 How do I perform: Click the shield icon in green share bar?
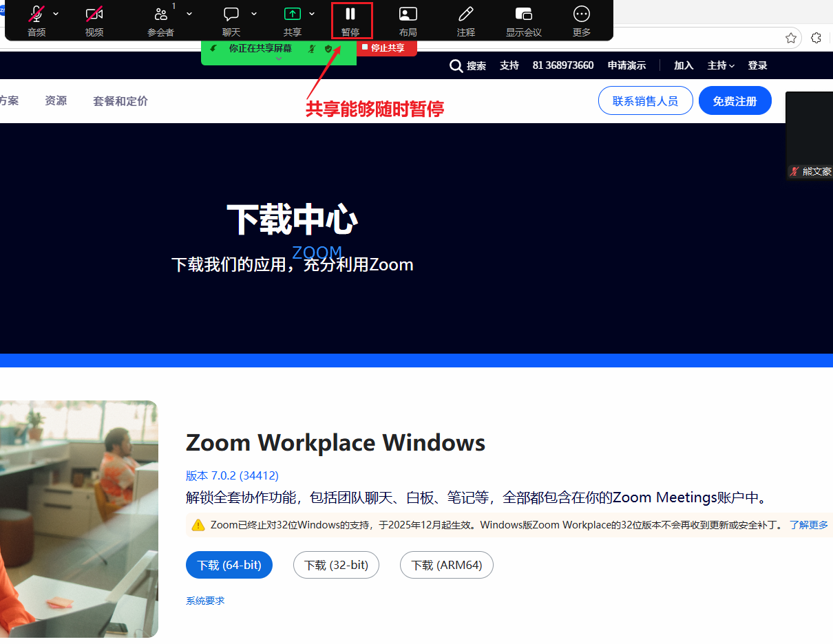coord(328,49)
